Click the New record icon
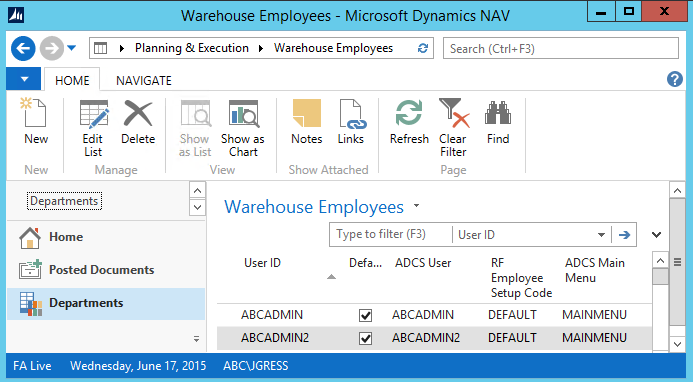This screenshot has width=693, height=382. tap(35, 121)
